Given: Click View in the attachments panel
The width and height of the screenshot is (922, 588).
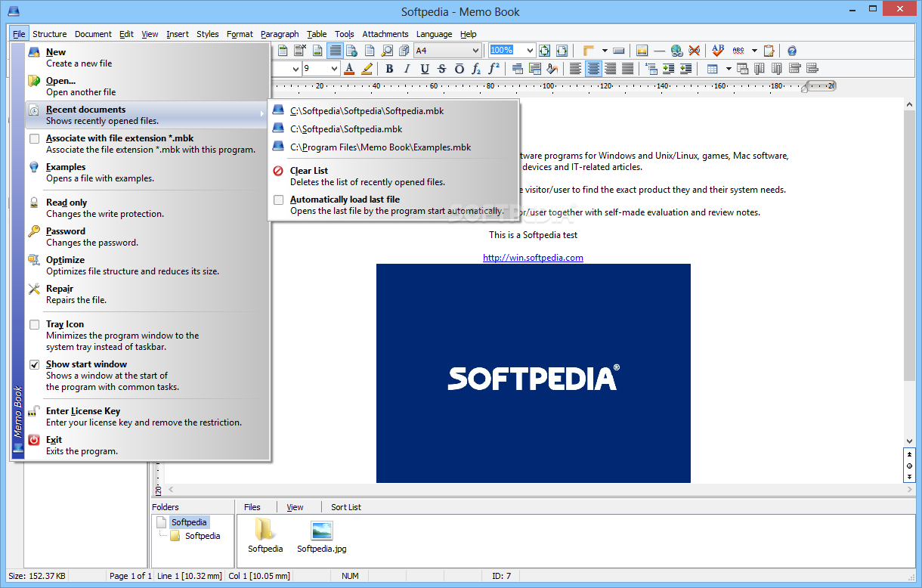Looking at the screenshot, I should 295,507.
